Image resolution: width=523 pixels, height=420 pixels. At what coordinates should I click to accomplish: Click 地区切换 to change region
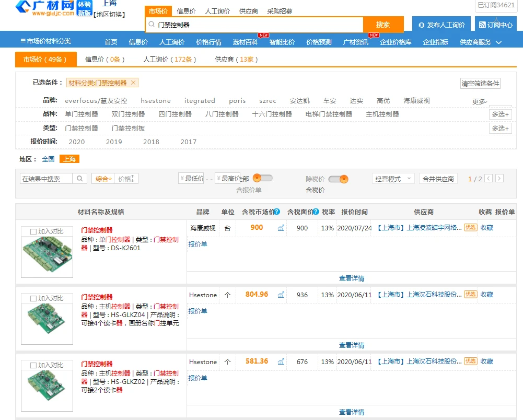coord(109,15)
